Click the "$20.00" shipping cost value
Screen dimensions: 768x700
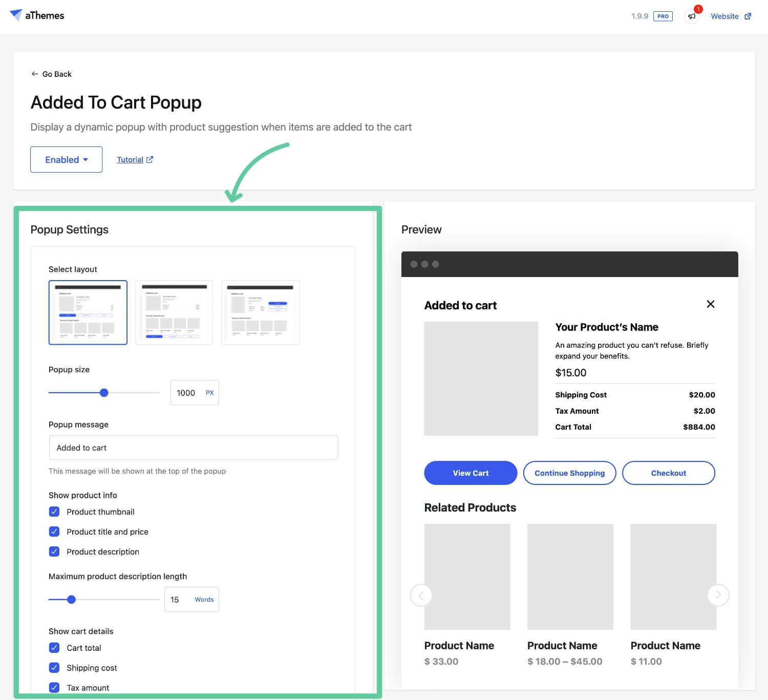702,395
